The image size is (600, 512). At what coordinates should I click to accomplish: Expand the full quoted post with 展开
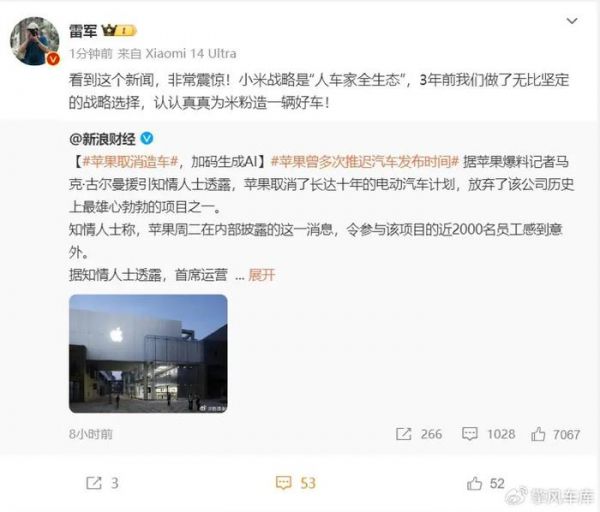pyautogui.click(x=262, y=275)
